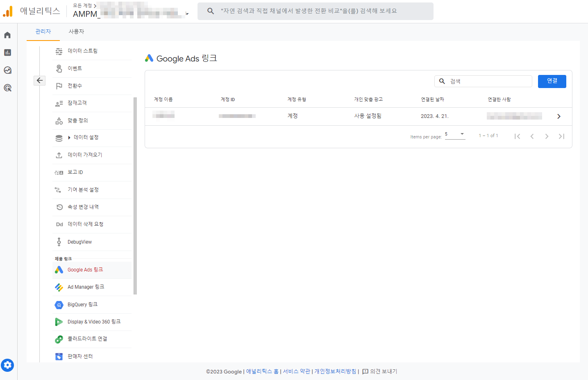The image size is (588, 380).
Task: Click the Display & Video 360 logo icon
Action: tap(59, 322)
